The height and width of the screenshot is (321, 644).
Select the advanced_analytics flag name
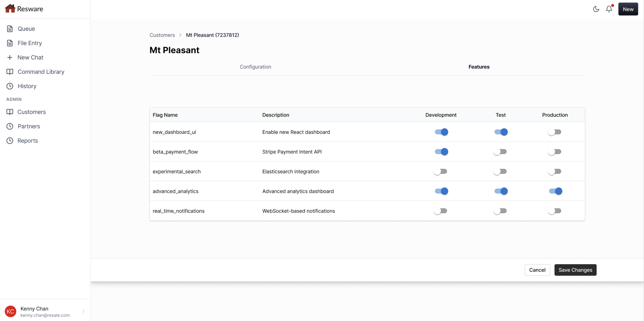[x=175, y=191]
